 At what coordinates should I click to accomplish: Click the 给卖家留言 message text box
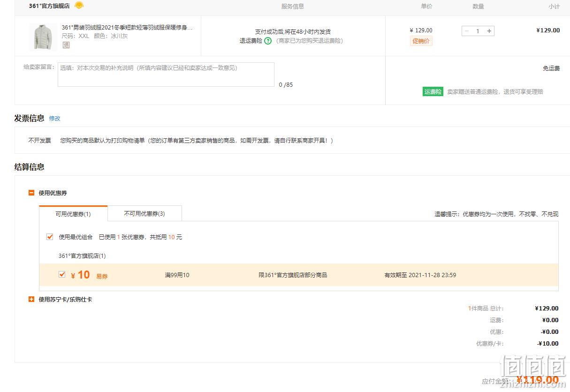166,75
